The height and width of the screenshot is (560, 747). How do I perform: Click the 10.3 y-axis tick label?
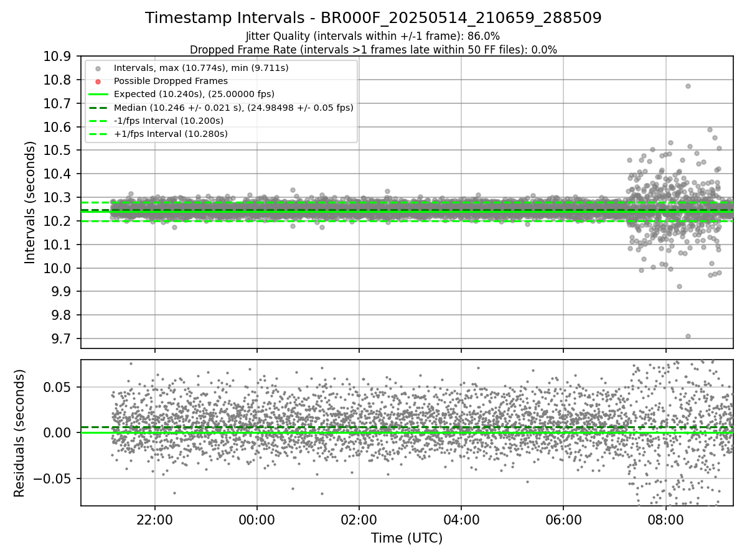(x=57, y=198)
